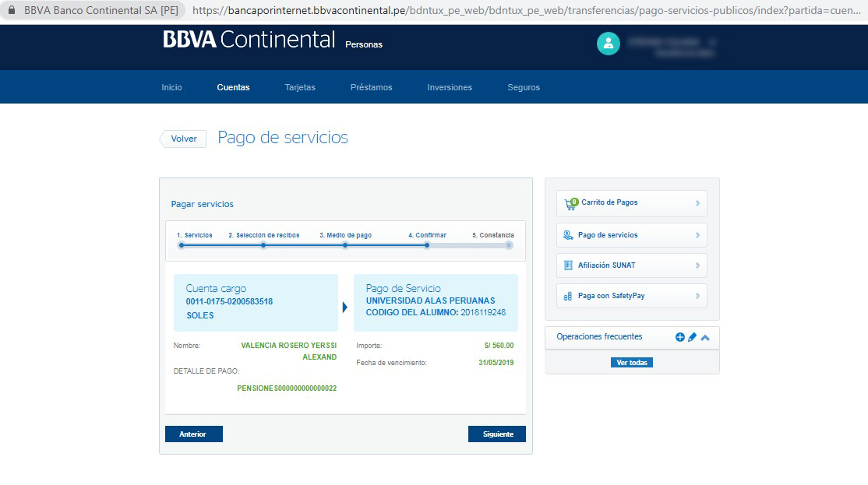This screenshot has width=868, height=485.
Task: Click the UNIVERSIDAD ALAS PERUANAS text
Action: click(x=431, y=300)
